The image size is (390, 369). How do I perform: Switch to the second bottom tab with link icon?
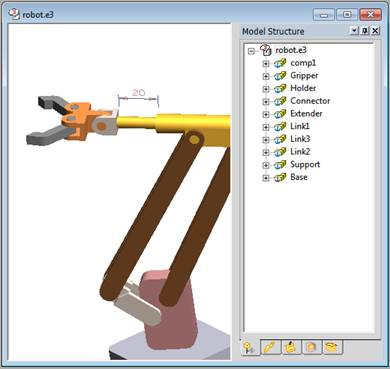click(270, 347)
